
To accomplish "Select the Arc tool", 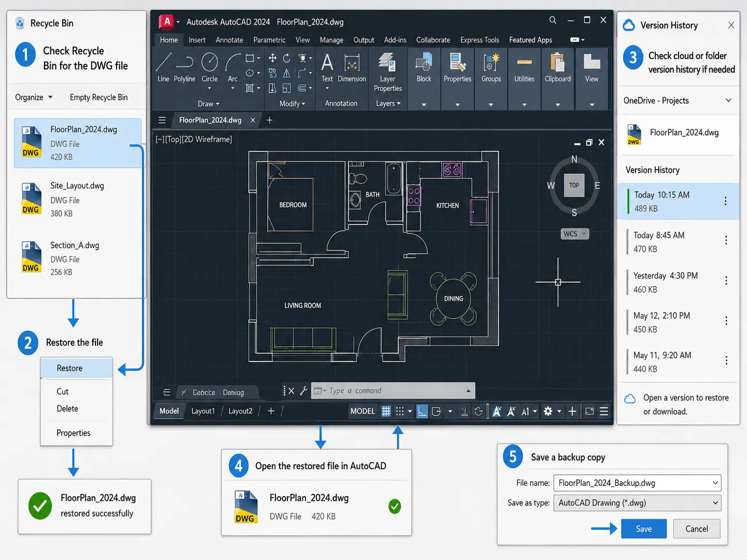I will (x=233, y=68).
